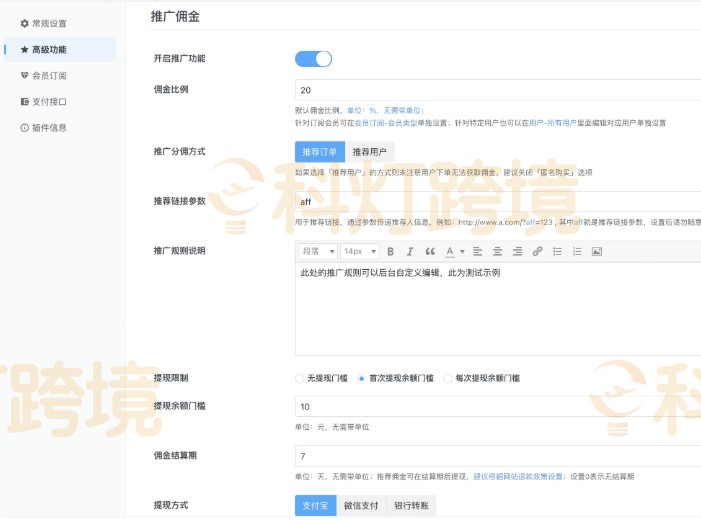Viewport: 701px width, 520px height.
Task: Open the 段落 paragraph format dropdown
Action: click(x=317, y=251)
